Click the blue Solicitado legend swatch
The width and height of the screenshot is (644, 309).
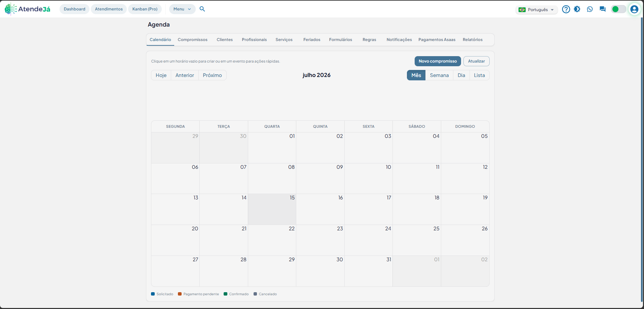tap(153, 294)
